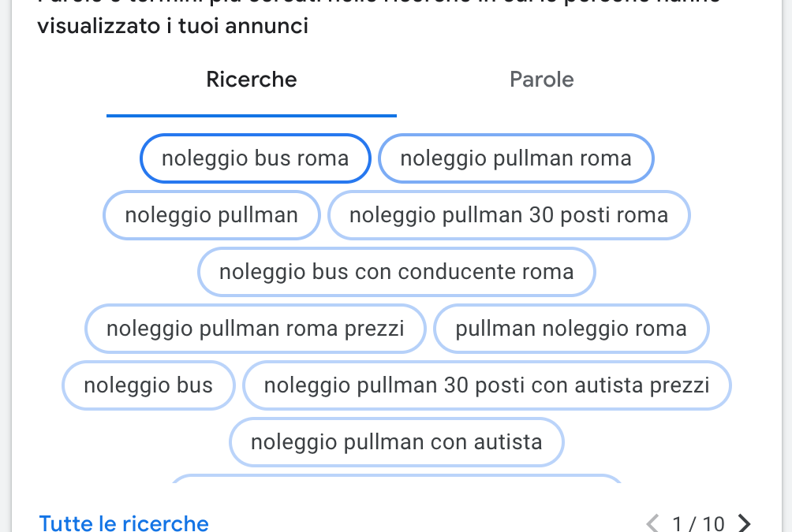Click the 'visualizzato i tuoi annunci' description text
Image resolution: width=792 pixels, height=532 pixels.
[173, 26]
